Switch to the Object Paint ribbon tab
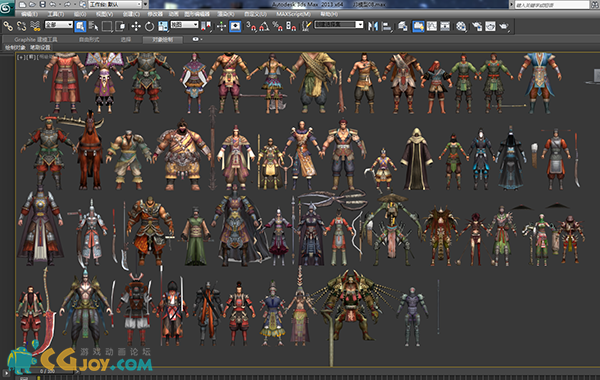Image resolution: width=600 pixels, height=380 pixels. pos(162,39)
